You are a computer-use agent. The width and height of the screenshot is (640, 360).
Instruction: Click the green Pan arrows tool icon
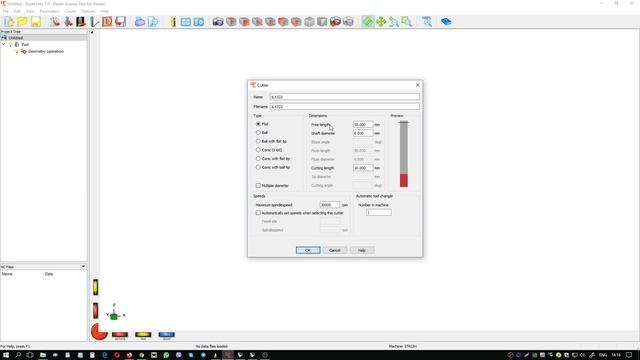381,22
